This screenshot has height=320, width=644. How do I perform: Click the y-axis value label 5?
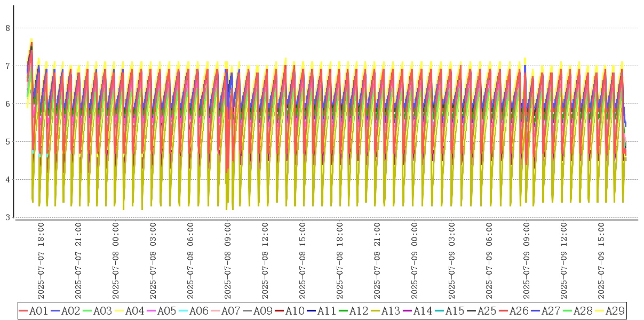point(7,142)
